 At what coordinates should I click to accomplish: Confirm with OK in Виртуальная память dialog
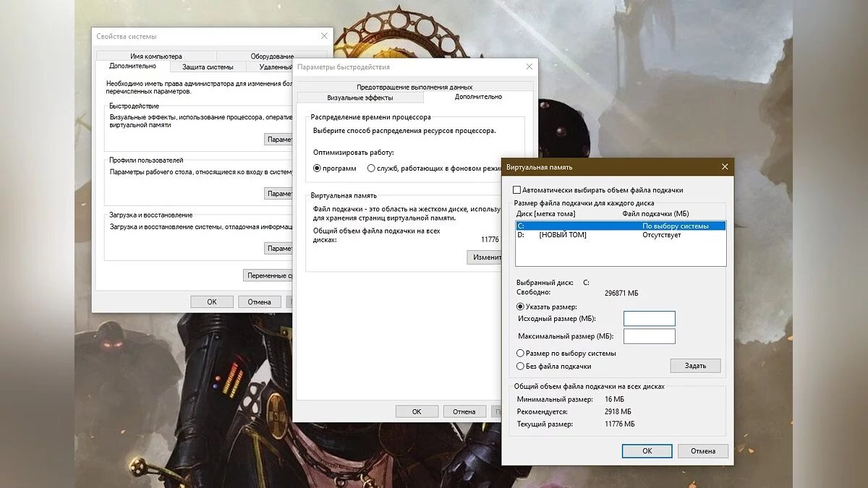tap(647, 451)
